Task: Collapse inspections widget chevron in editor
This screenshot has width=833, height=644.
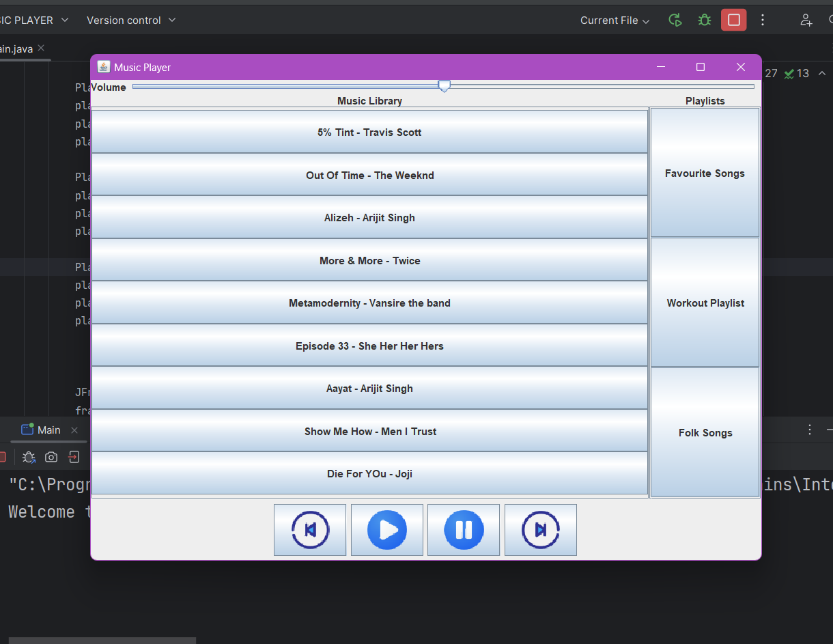Action: (822, 73)
